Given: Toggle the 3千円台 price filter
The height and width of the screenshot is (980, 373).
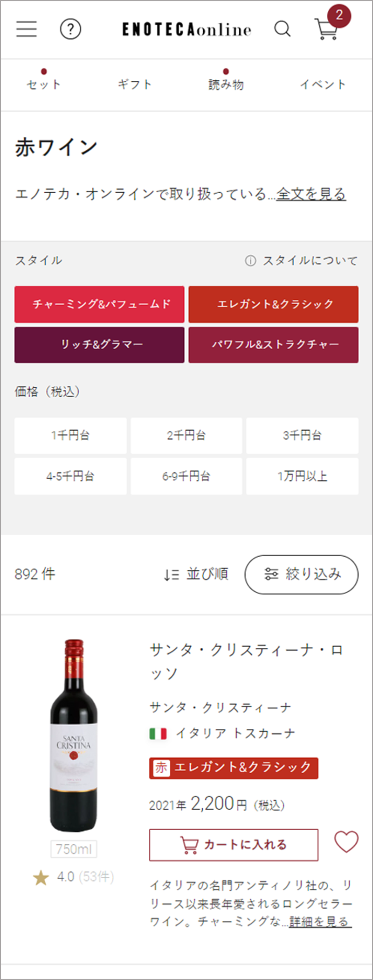Looking at the screenshot, I should (x=302, y=435).
